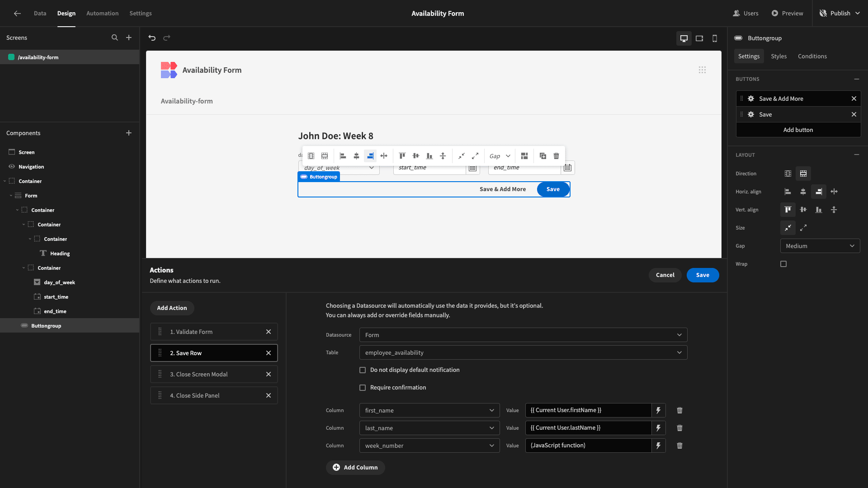868x488 pixels.
Task: Undo the last change
Action: 152,38
